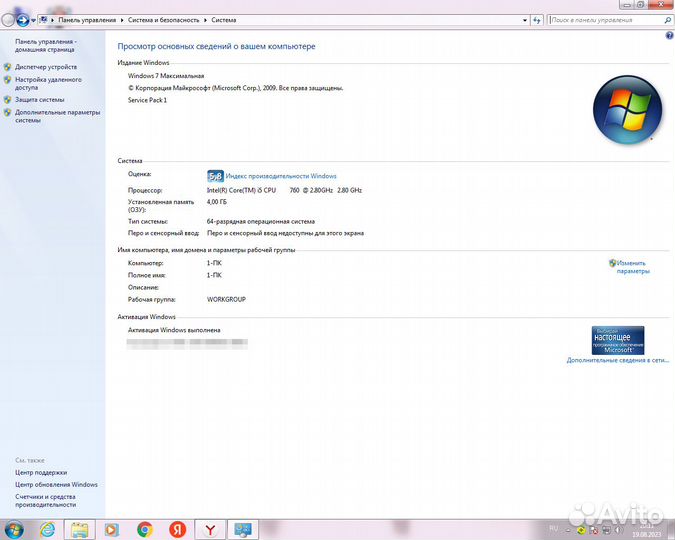Open Центр поддержки link

click(x=41, y=473)
